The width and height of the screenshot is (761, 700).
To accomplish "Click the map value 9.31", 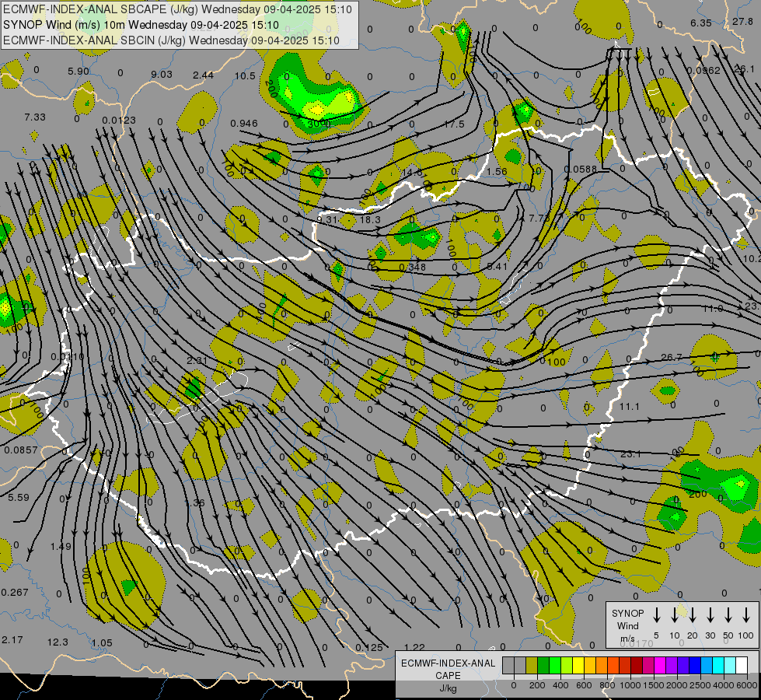I will (x=327, y=219).
